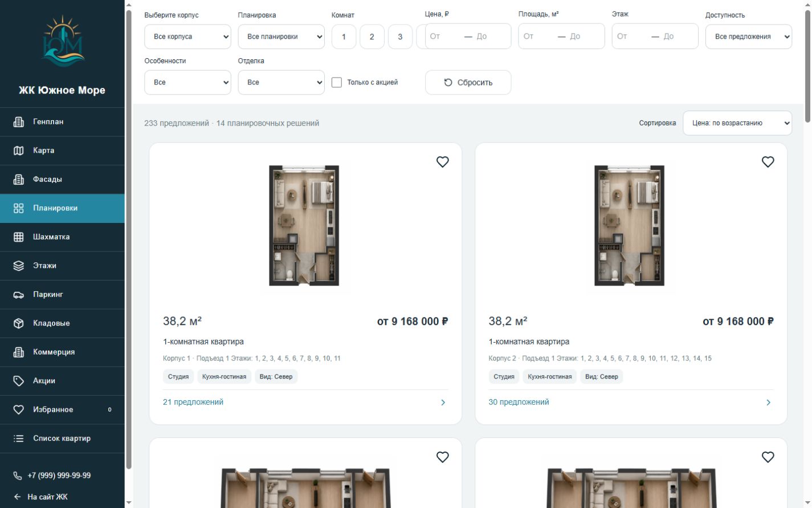
Task: Open Доступность Все предложения dropdown
Action: coord(749,36)
